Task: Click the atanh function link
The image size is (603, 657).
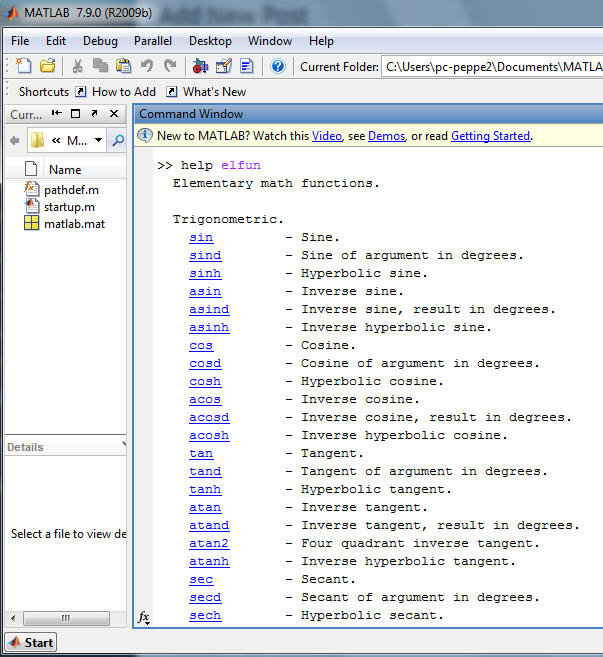Action: tap(209, 562)
